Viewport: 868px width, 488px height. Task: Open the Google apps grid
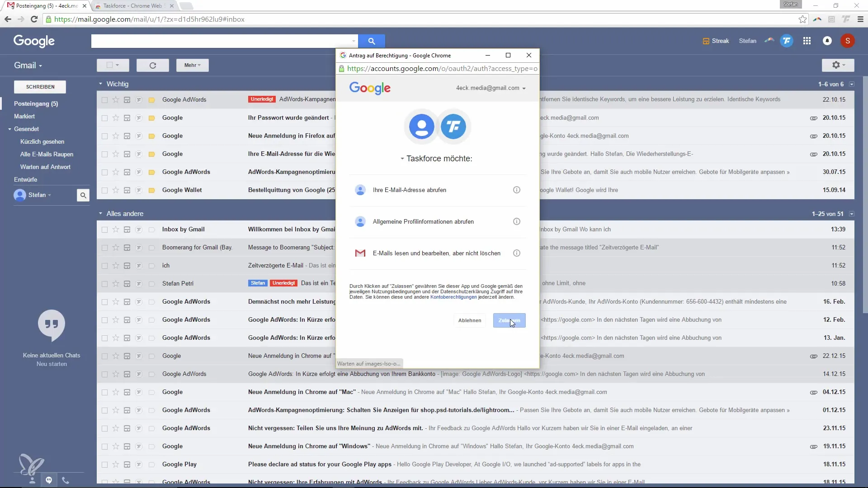807,41
